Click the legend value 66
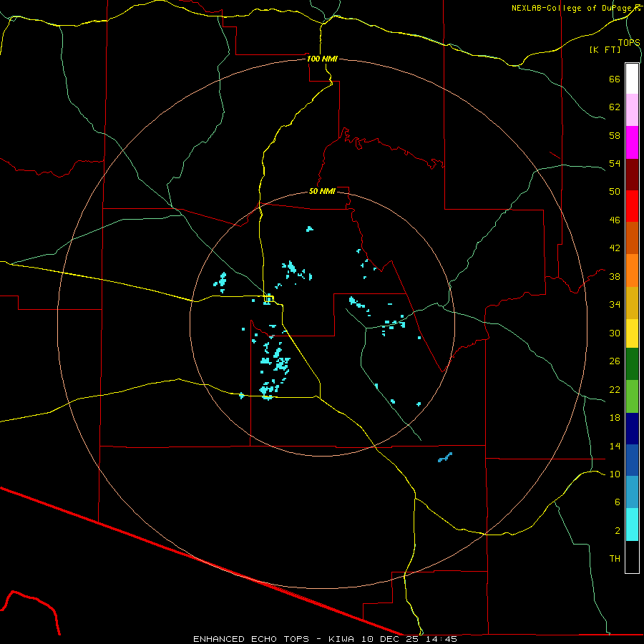Viewport: 644px width, 644px height. click(x=615, y=79)
